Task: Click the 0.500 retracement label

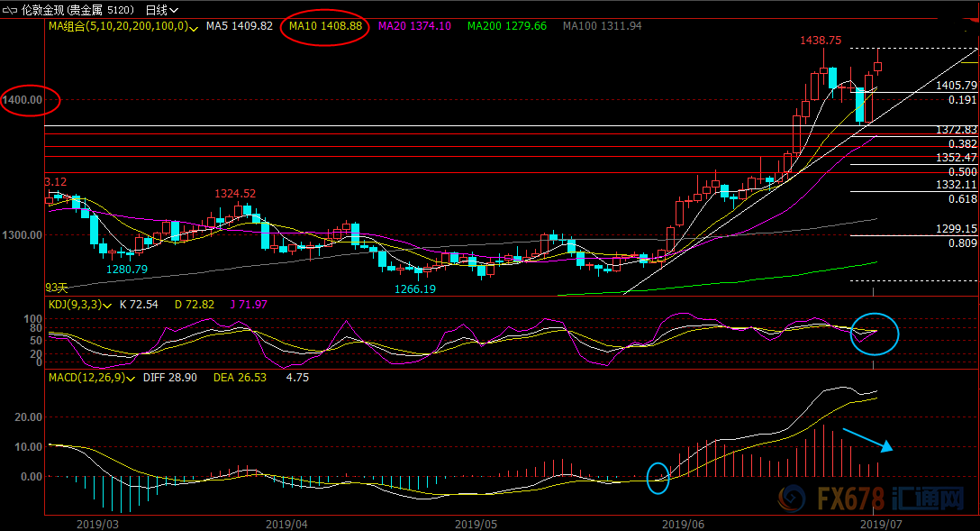Action: pos(963,172)
